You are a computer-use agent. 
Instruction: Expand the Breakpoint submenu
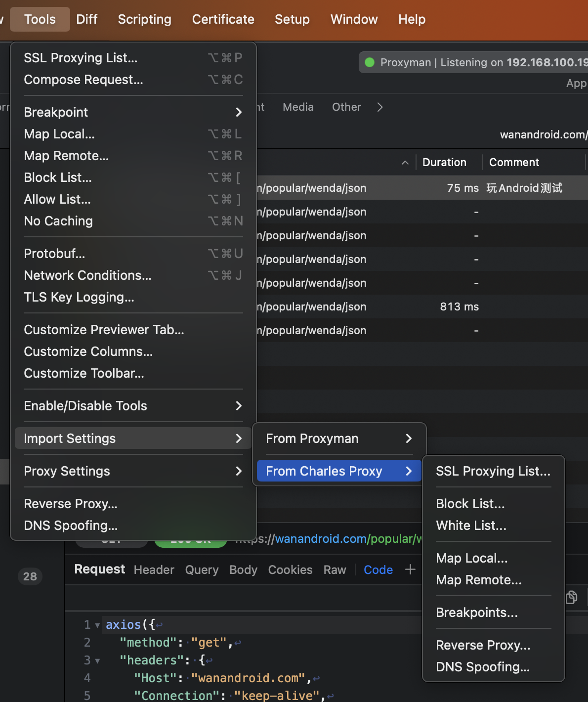click(133, 112)
